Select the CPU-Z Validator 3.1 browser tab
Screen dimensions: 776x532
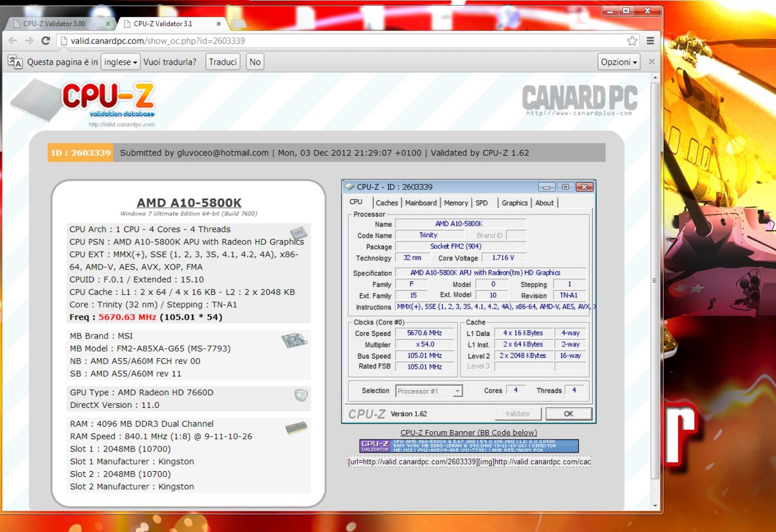click(171, 24)
